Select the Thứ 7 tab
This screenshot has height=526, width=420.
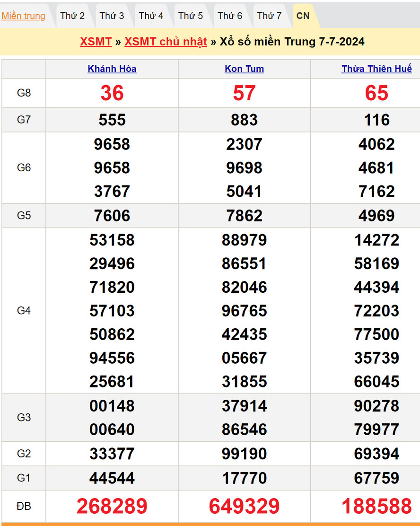point(269,16)
